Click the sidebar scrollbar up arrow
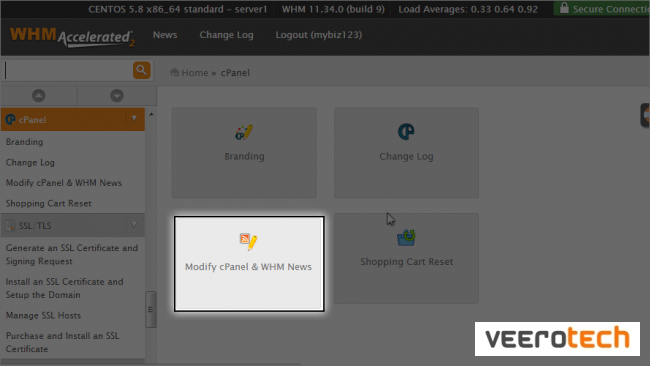 click(x=151, y=114)
